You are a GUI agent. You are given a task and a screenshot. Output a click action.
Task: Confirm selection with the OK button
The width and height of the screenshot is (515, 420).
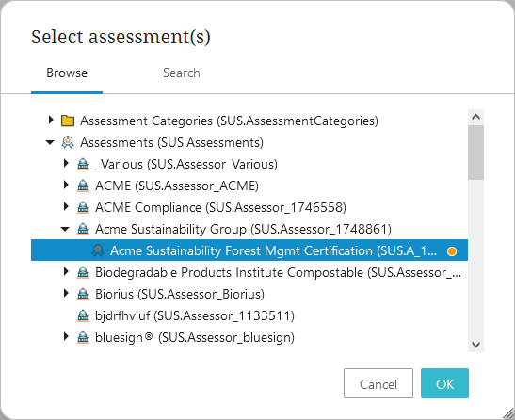[x=444, y=383]
